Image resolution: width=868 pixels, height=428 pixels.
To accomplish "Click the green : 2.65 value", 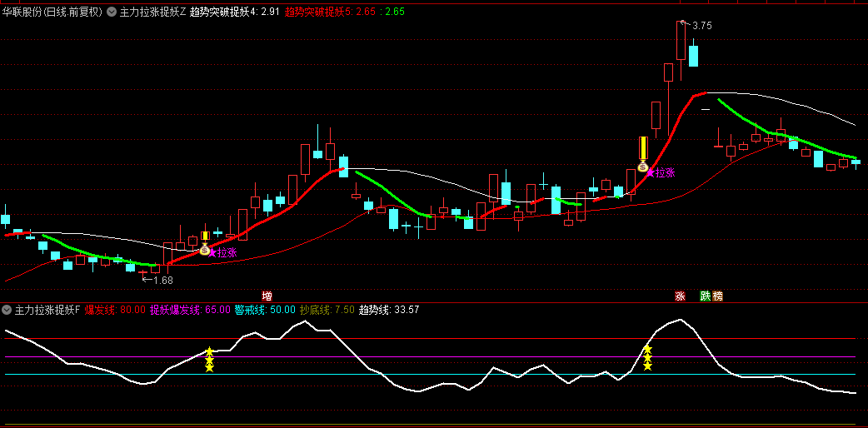I will (392, 11).
